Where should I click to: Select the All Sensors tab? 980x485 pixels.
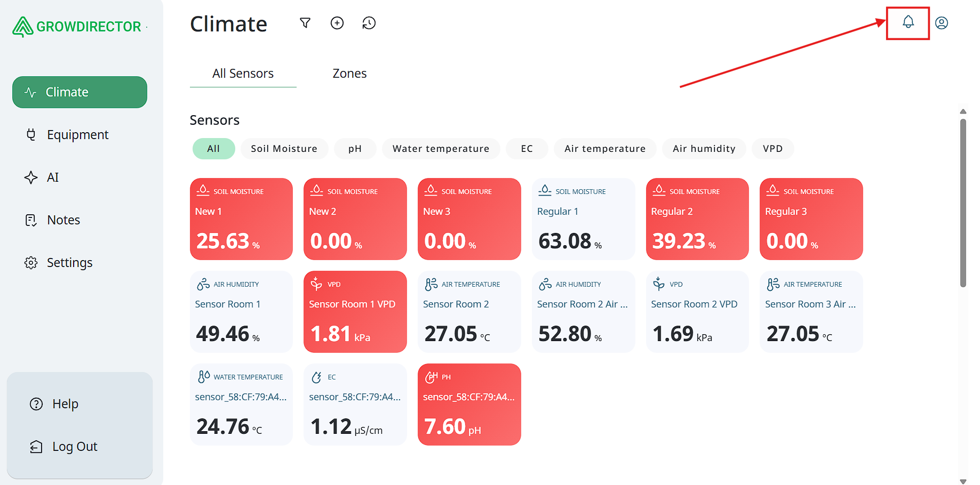click(243, 74)
